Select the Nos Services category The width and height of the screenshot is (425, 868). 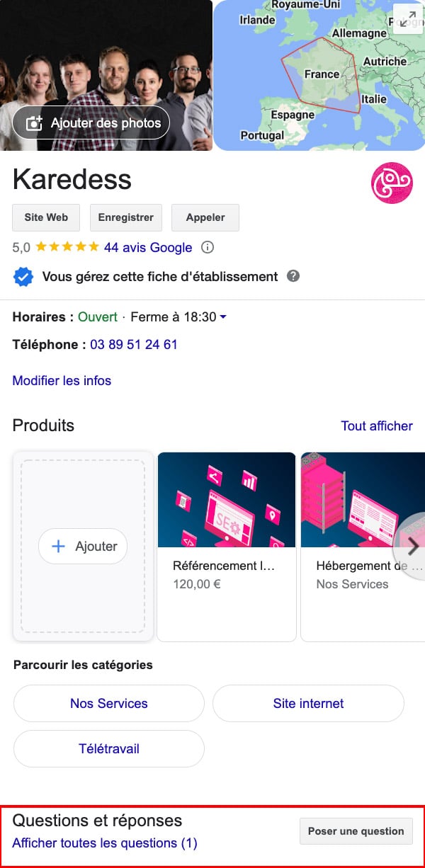coord(109,704)
